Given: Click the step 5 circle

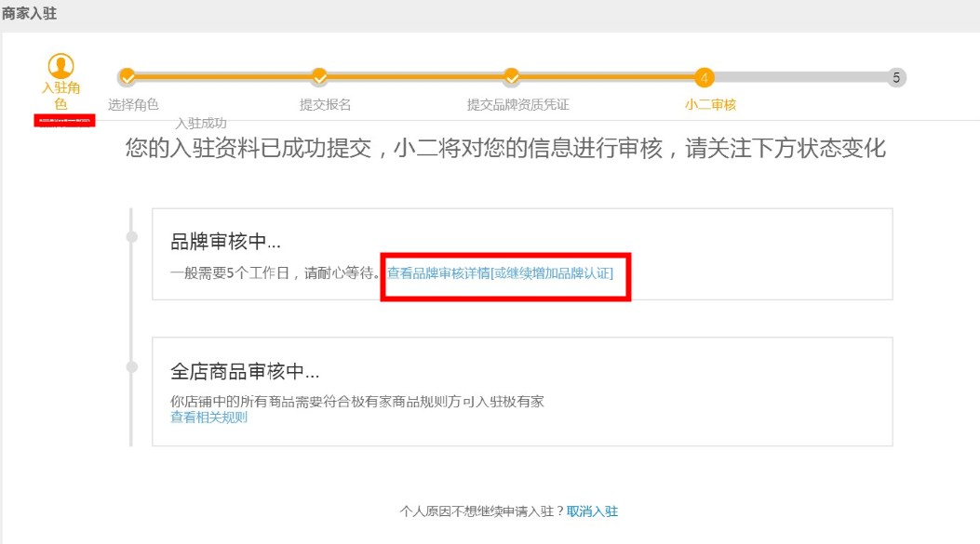Looking at the screenshot, I should tap(896, 77).
